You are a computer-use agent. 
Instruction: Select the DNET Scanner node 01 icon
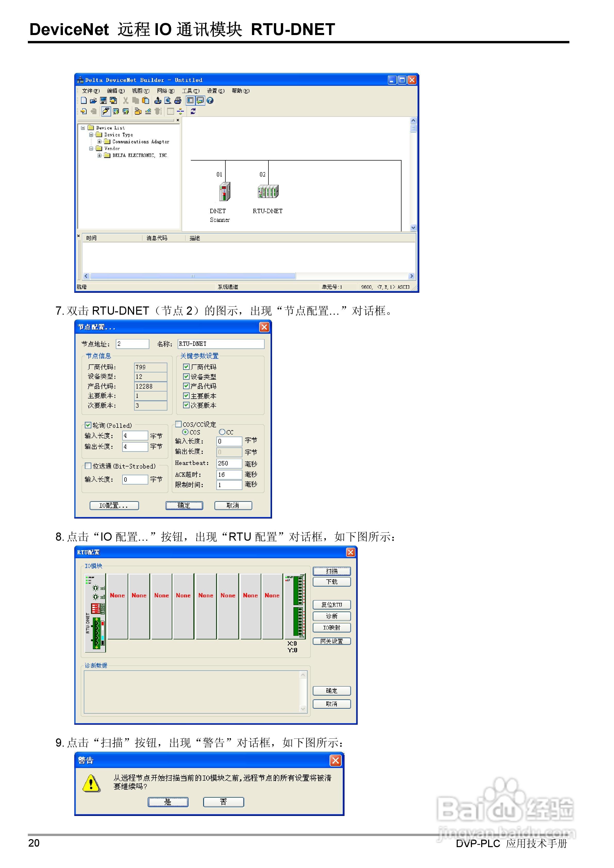coord(224,191)
